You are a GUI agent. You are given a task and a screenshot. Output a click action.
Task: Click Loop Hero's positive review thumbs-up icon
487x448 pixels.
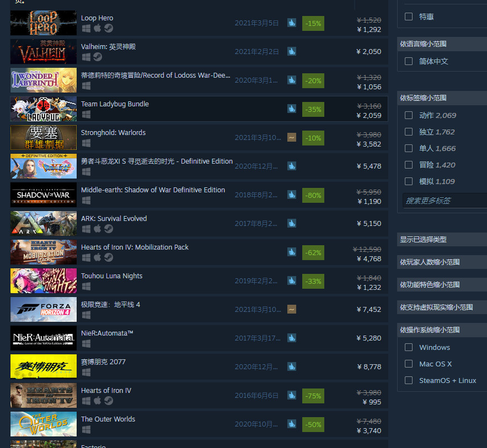click(x=292, y=23)
